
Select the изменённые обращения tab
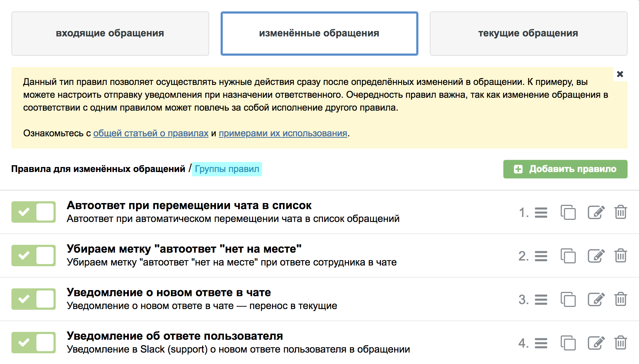point(319,34)
